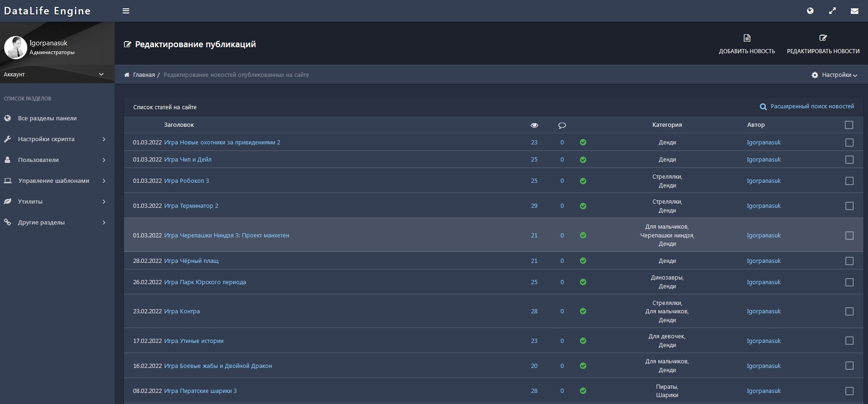Click the settings gear icon
The image size is (868, 404).
click(815, 75)
